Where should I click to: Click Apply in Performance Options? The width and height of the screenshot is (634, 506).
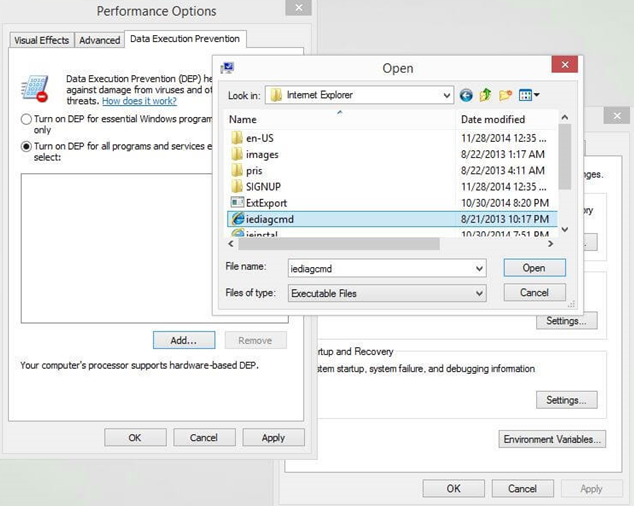(x=273, y=438)
